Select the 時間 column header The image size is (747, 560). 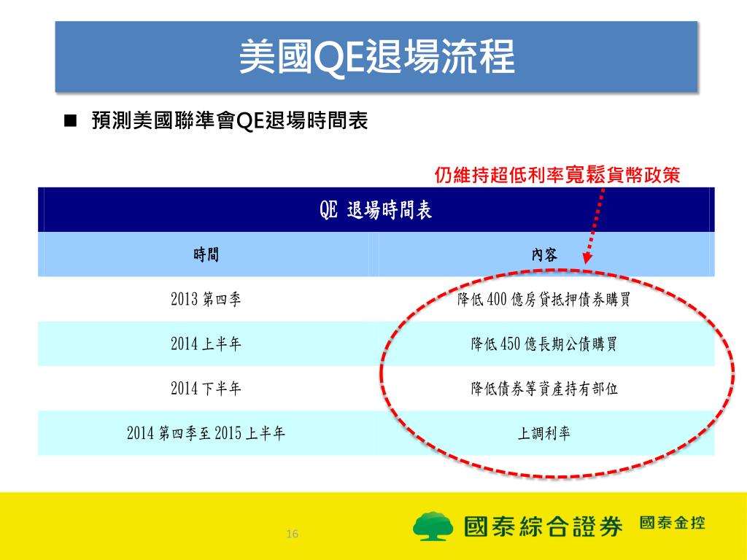(x=206, y=254)
